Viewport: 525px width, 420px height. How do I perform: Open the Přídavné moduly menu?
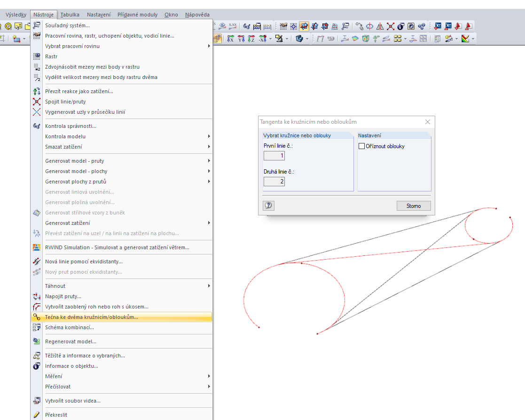point(137,15)
